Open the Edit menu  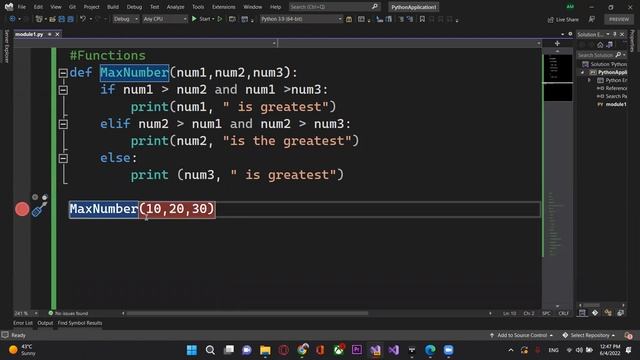tap(38, 7)
